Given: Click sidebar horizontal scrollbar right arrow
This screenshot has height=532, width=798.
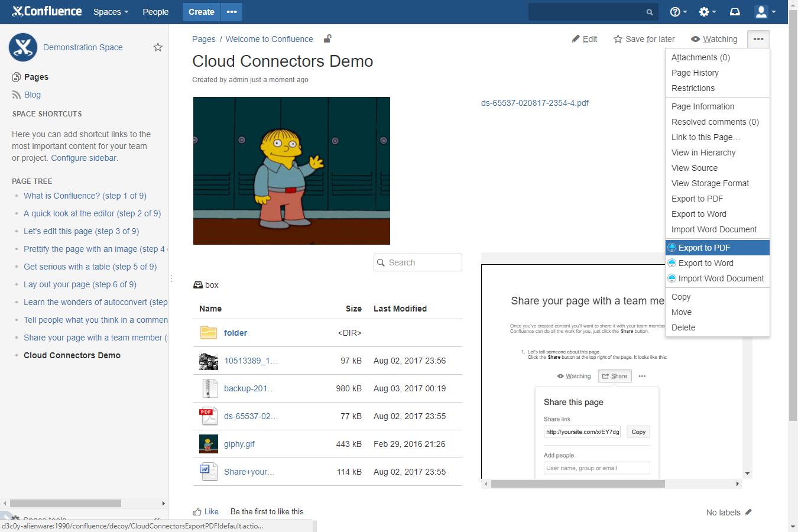Looking at the screenshot, I should (x=164, y=504).
